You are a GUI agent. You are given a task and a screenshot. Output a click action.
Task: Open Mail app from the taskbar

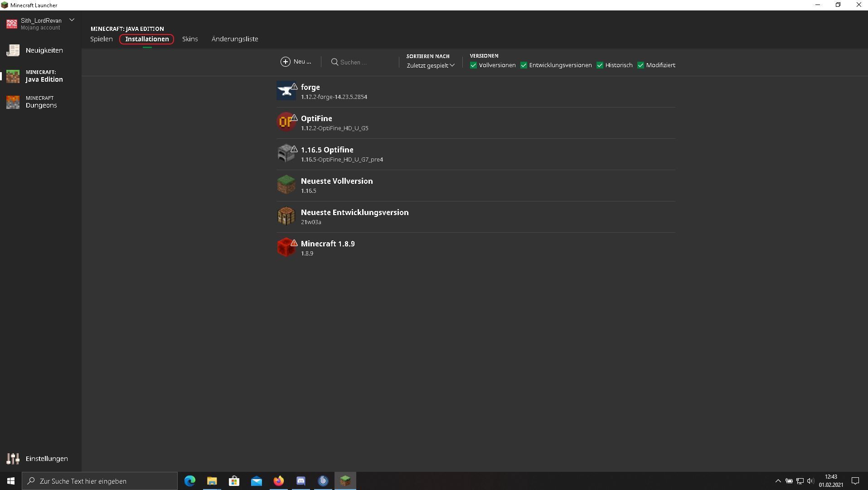point(257,481)
